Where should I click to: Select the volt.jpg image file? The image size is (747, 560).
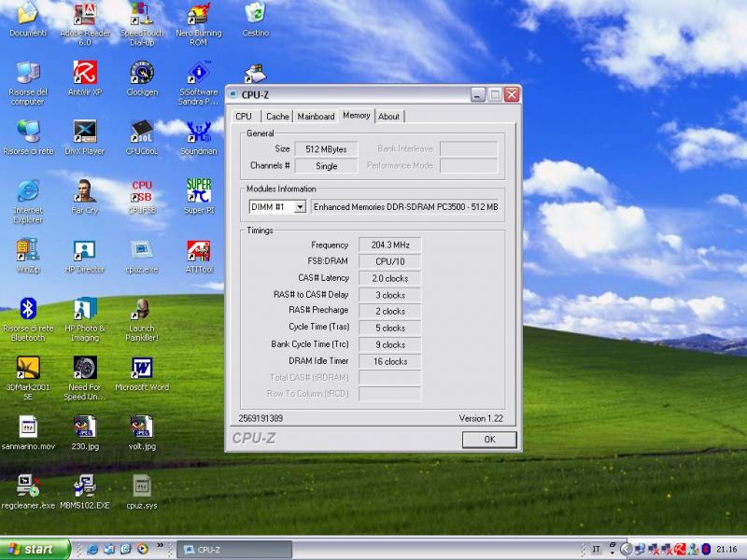coord(142,433)
